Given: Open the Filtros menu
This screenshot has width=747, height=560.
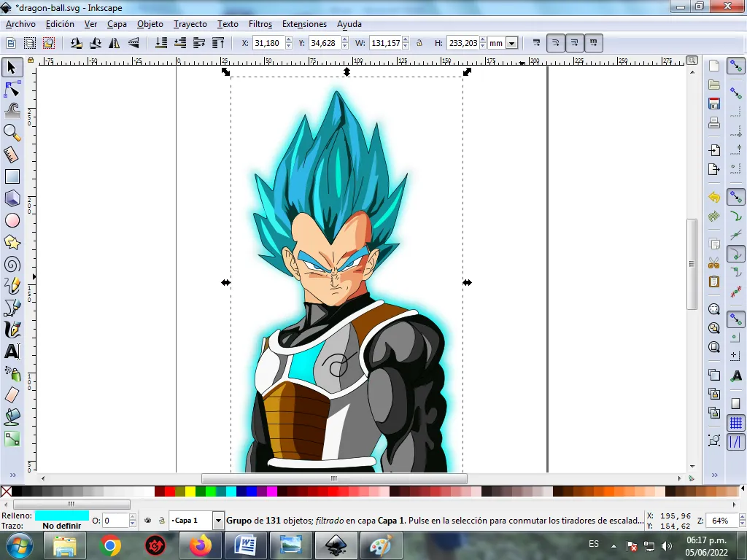Looking at the screenshot, I should [260, 24].
